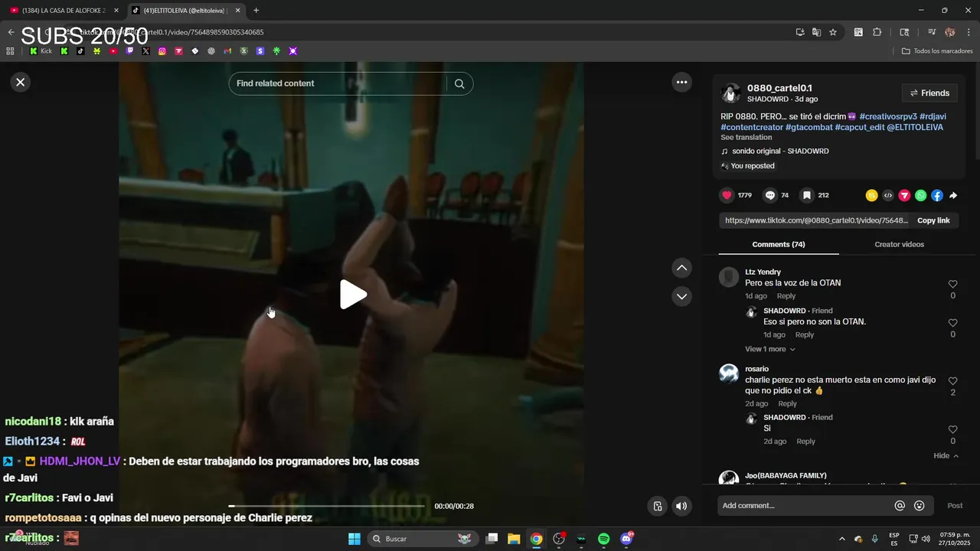
Task: Open the Todos los marcadores folder
Action: pos(937,51)
